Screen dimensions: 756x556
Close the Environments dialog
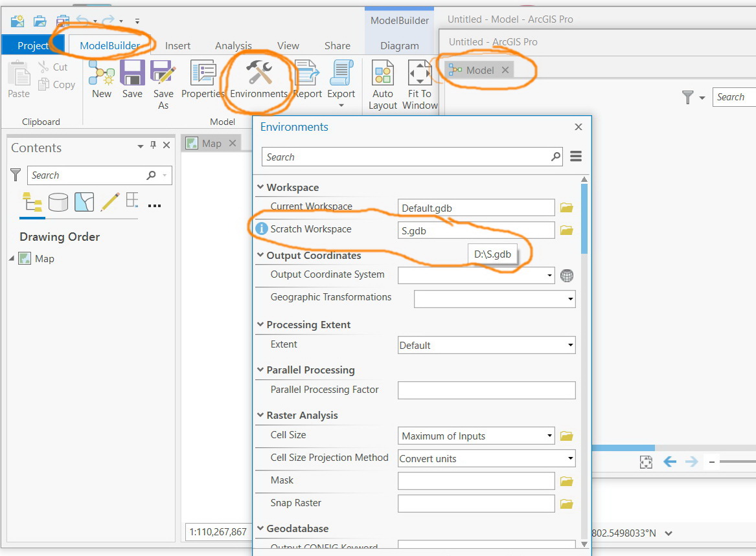pos(578,127)
